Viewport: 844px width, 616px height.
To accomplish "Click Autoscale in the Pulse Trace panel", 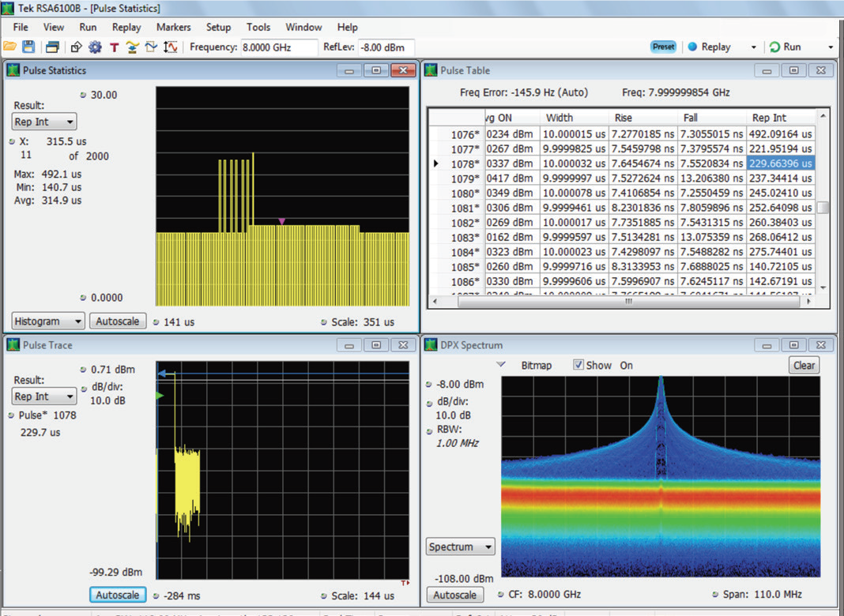I will 118,595.
